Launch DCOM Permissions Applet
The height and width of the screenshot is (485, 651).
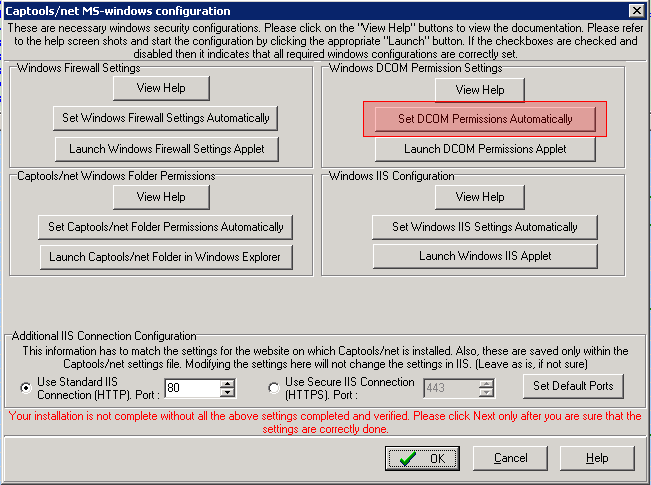tap(485, 149)
